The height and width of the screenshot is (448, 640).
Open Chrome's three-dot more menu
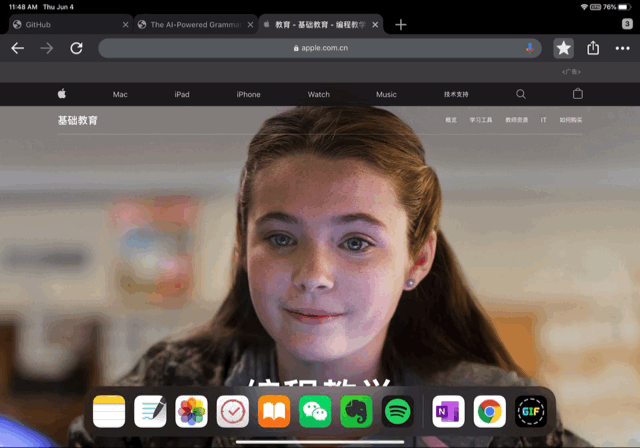coord(622,48)
